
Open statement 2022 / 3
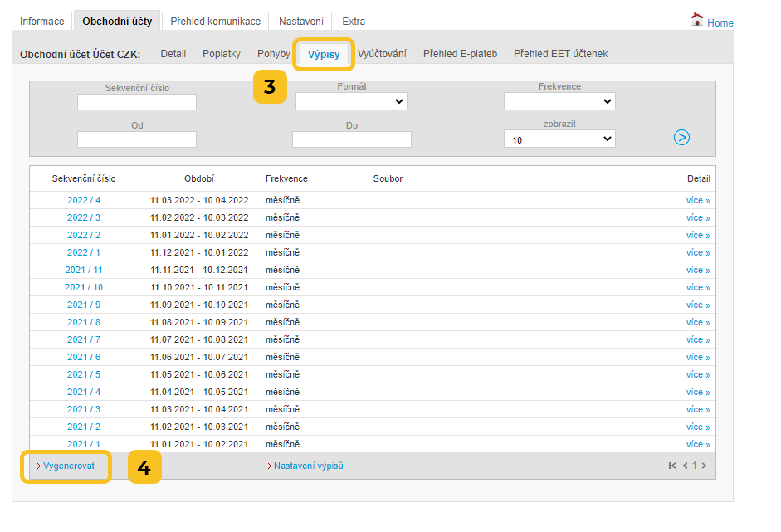point(84,217)
